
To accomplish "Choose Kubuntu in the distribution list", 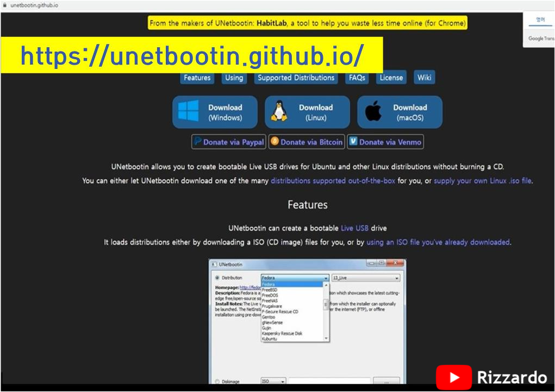I will click(x=270, y=339).
